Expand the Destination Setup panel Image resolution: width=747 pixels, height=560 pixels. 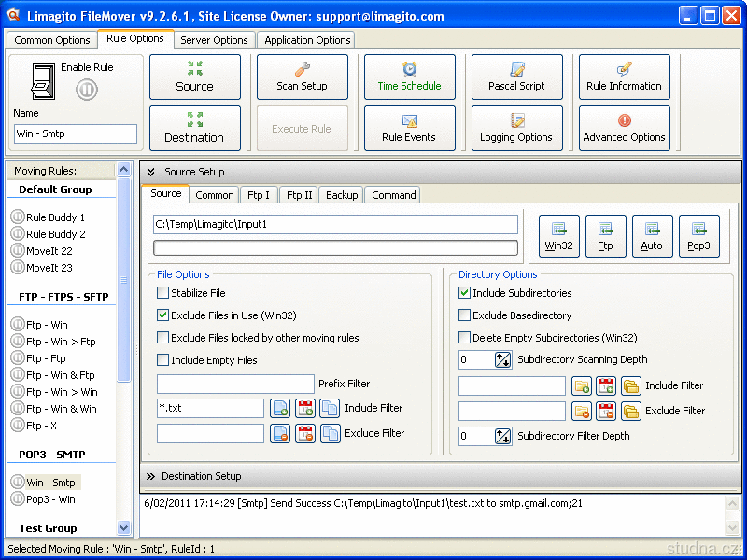point(151,476)
